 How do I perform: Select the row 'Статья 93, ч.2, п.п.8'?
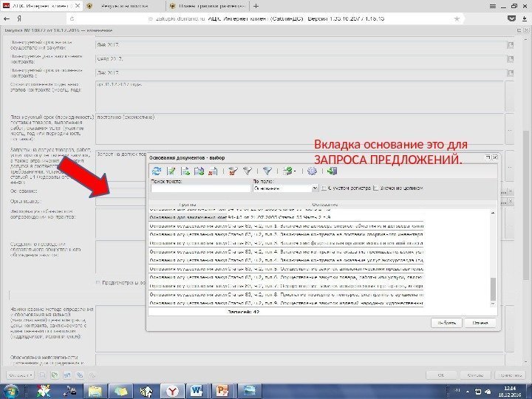(287, 295)
